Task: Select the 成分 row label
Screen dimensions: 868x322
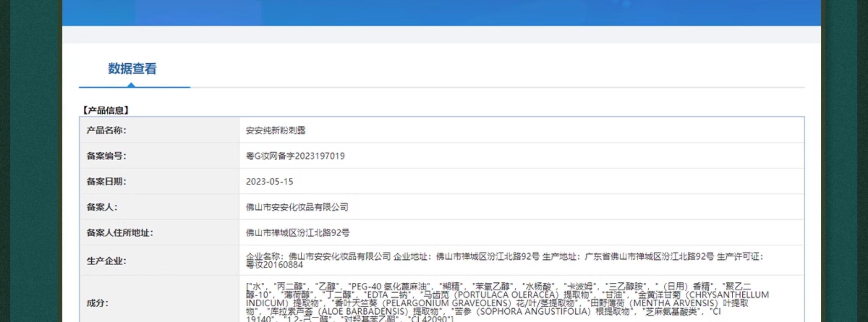Action: 97,303
